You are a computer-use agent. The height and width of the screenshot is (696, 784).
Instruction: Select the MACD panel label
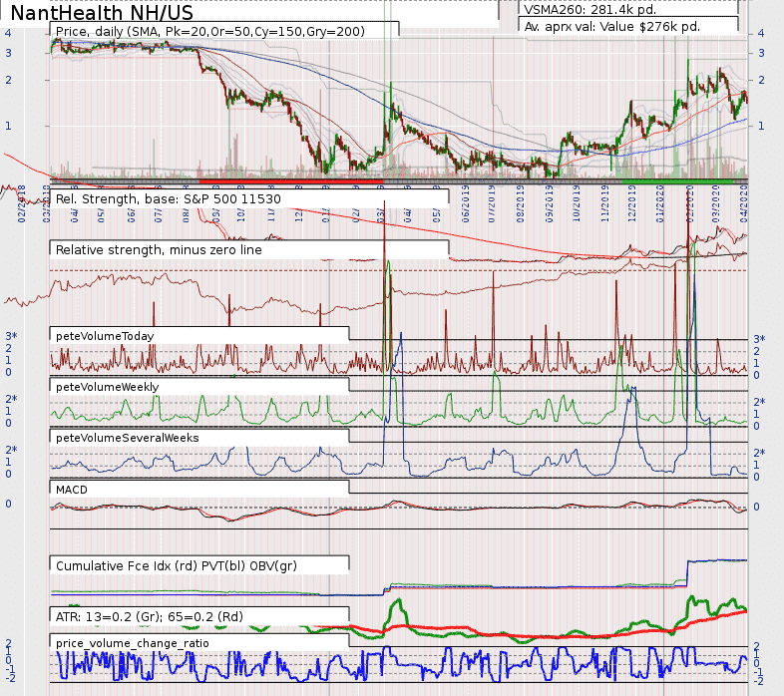tap(72, 490)
